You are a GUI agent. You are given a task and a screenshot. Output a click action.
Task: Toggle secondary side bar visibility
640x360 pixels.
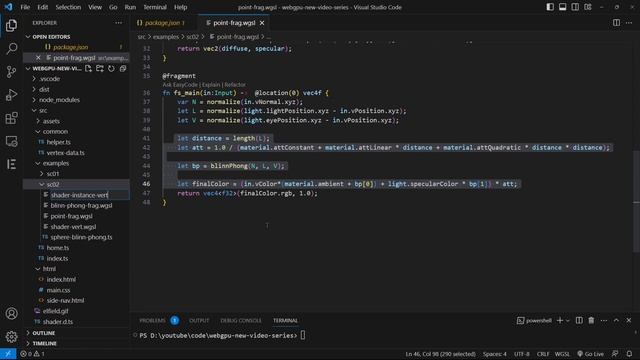click(x=575, y=7)
